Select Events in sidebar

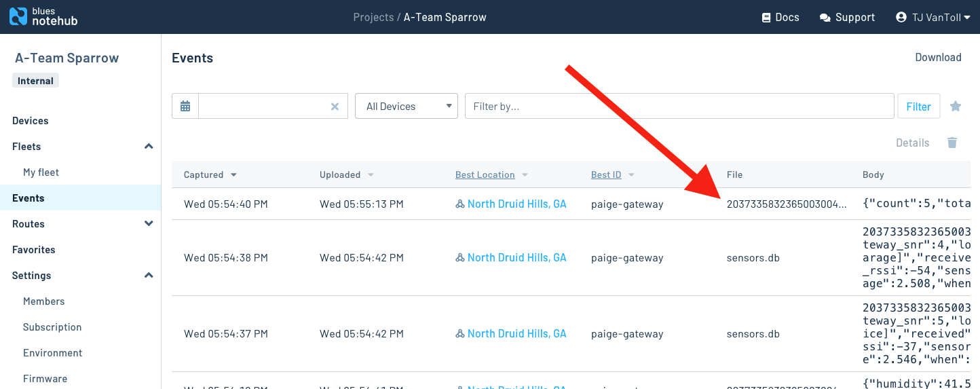click(x=29, y=198)
